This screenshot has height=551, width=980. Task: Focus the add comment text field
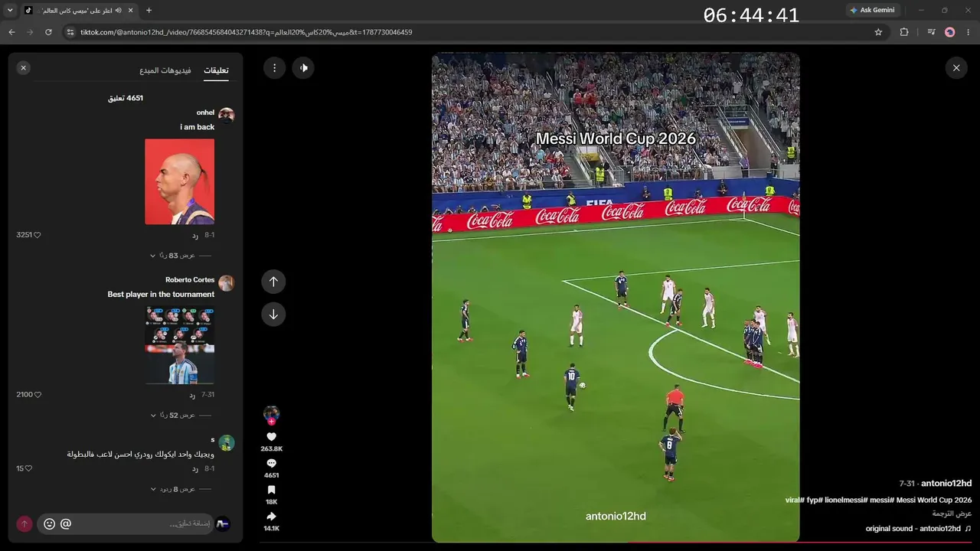(x=145, y=524)
